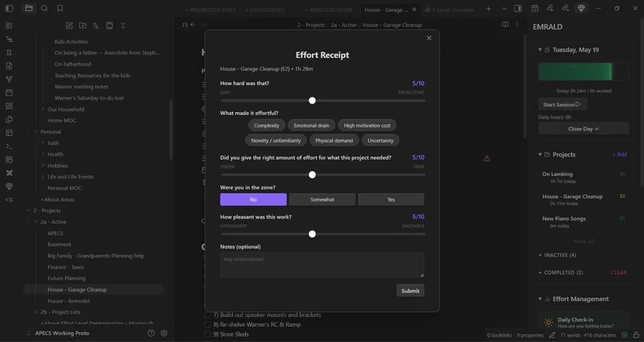Toggle the Emotional drain effort tag
Image resolution: width=644 pixels, height=342 pixels.
point(311,125)
